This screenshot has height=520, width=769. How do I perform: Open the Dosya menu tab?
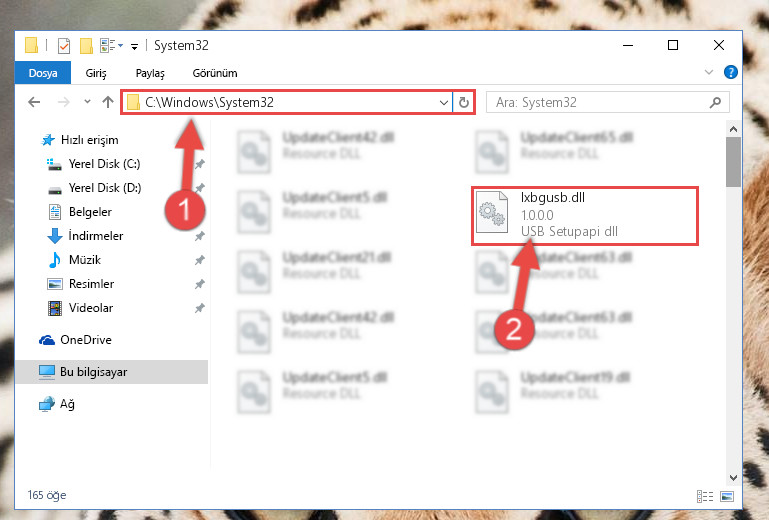coord(43,73)
